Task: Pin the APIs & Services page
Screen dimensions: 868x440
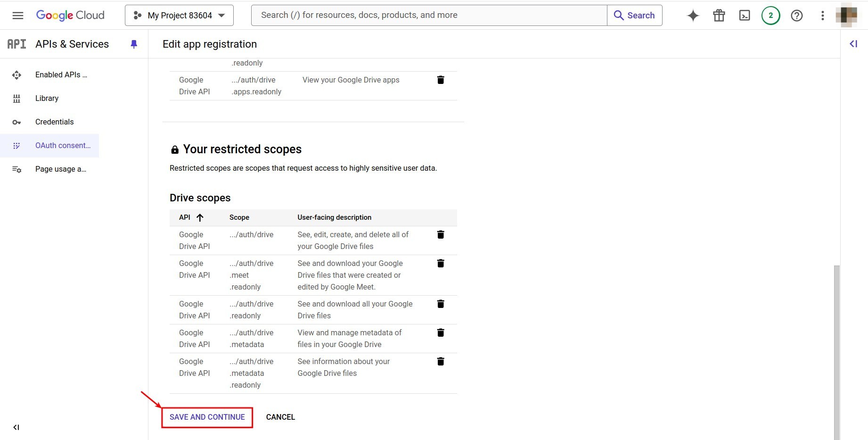Action: pos(134,44)
